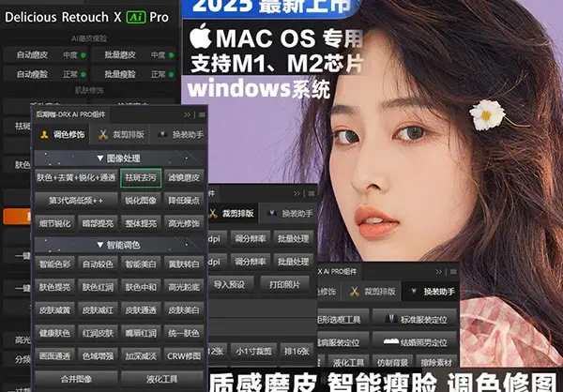
Task: Apply 加深减淡
Action: [x=141, y=356]
